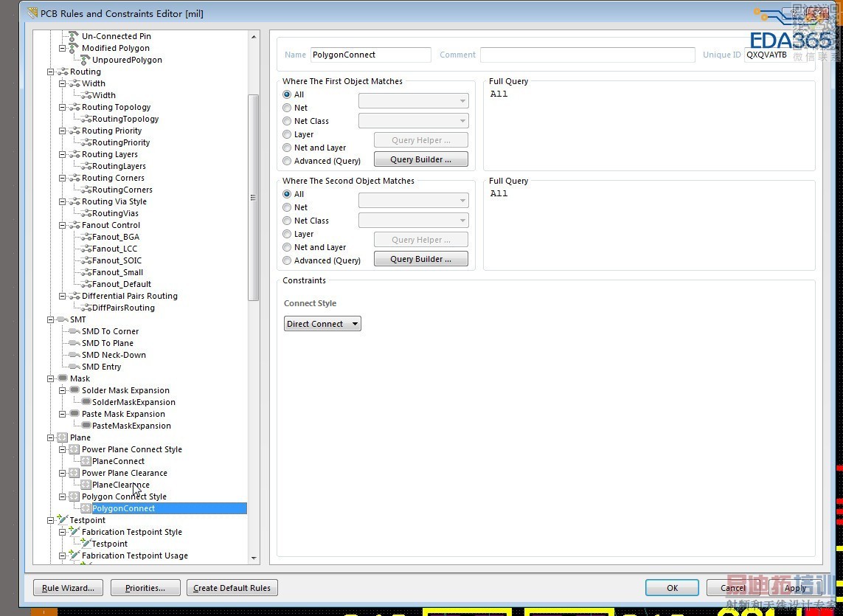This screenshot has height=616, width=843.
Task: Click the Cancel button
Action: [733, 588]
